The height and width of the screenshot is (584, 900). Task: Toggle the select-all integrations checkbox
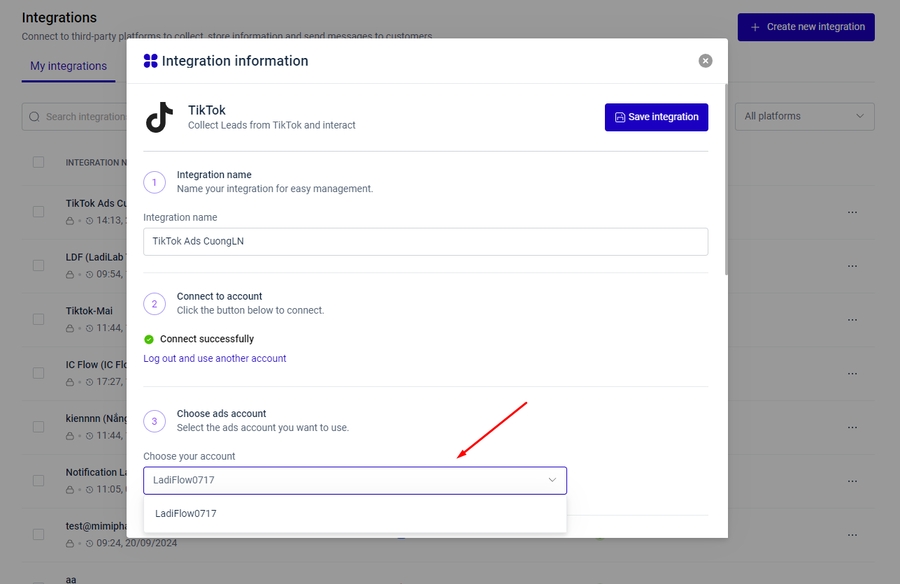[x=38, y=162]
